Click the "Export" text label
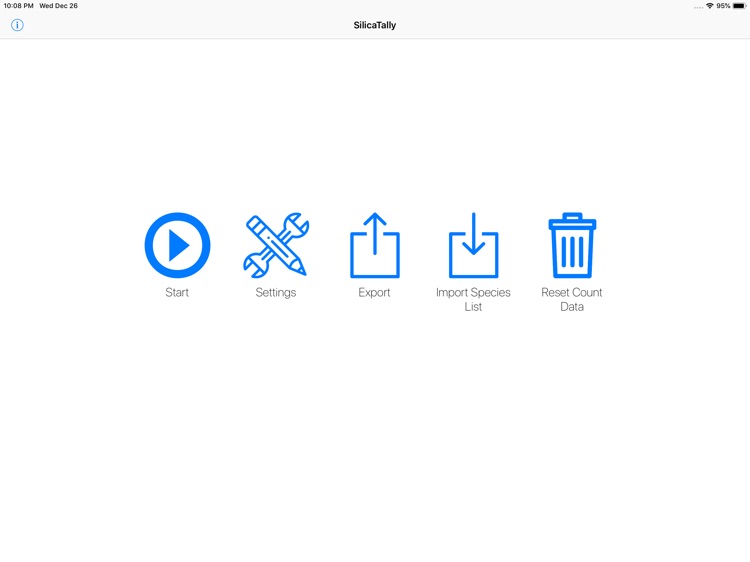The height and width of the screenshot is (562, 750). [x=374, y=293]
